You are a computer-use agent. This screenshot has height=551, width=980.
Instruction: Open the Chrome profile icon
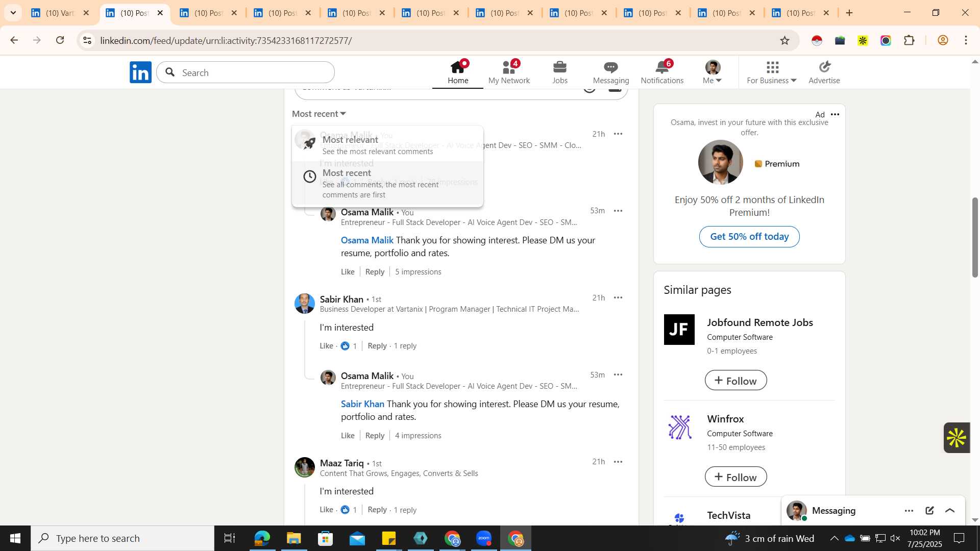coord(943,40)
